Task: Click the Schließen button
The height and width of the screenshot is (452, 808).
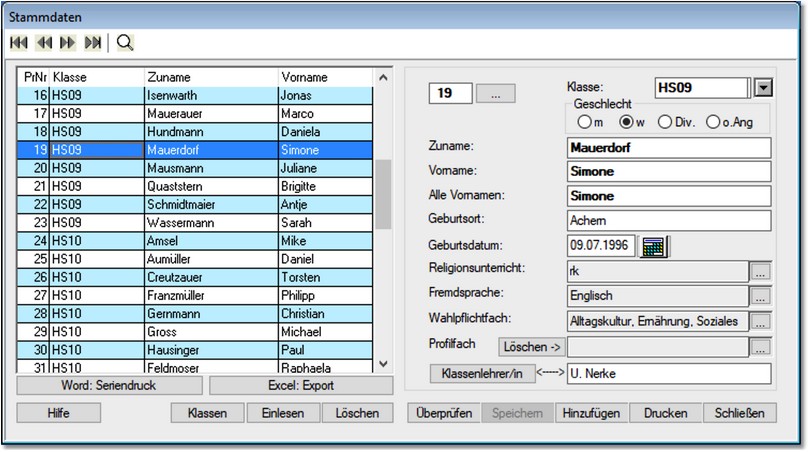Action: (x=739, y=413)
